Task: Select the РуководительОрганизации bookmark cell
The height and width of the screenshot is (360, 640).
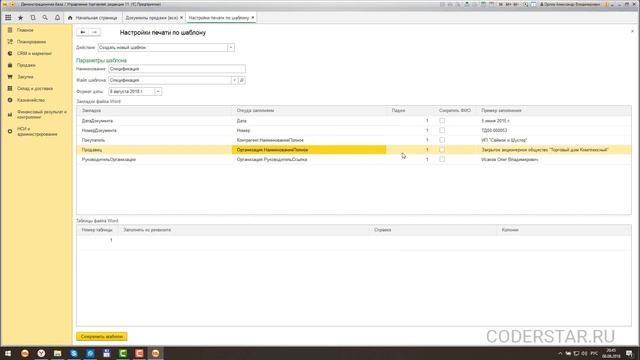Action: (154, 159)
